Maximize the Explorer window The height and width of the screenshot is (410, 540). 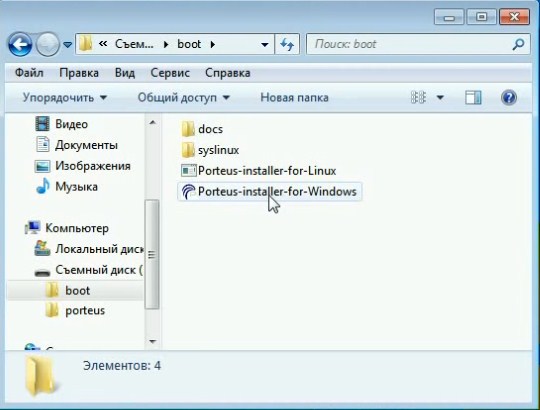pyautogui.click(x=481, y=17)
